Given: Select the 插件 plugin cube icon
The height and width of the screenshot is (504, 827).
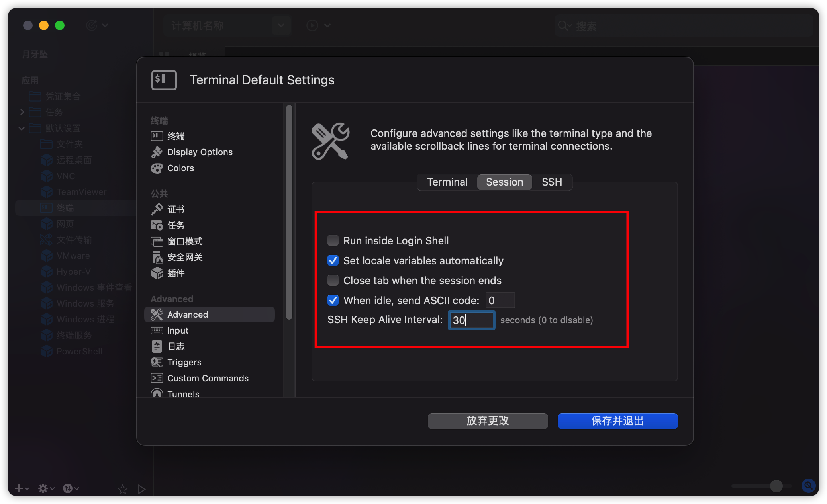Looking at the screenshot, I should tap(157, 273).
